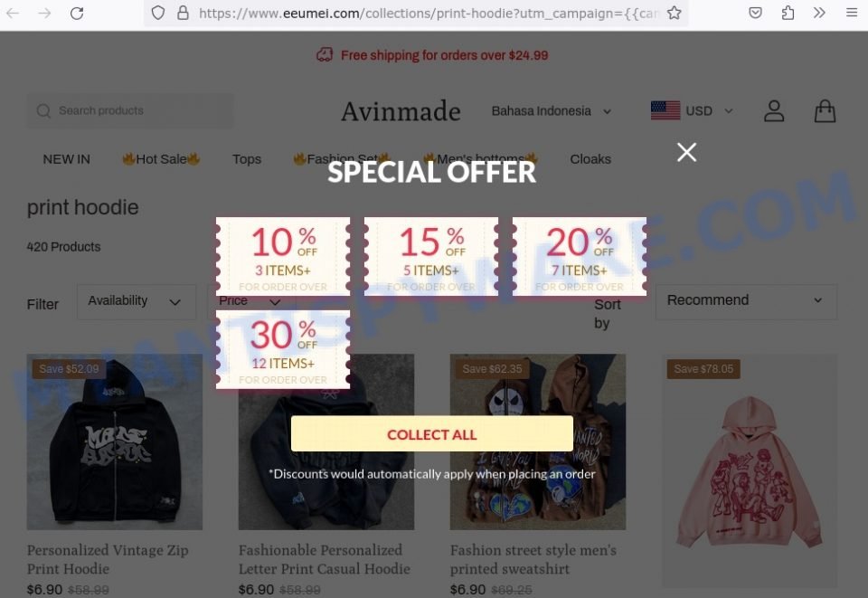Open the Cloaks menu item

[590, 159]
